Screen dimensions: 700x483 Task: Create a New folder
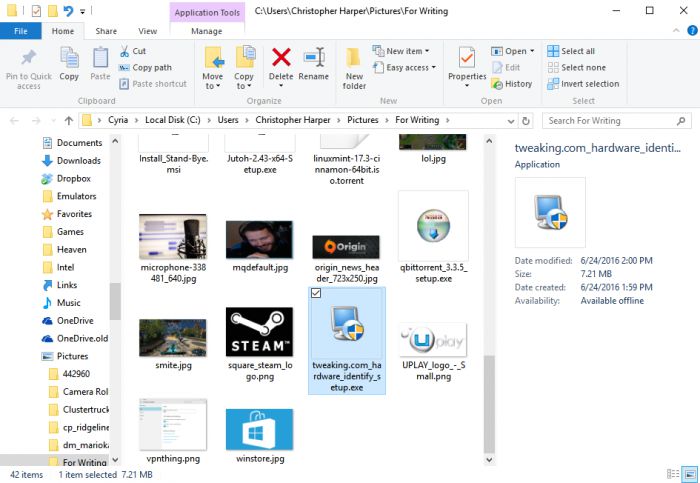point(354,66)
